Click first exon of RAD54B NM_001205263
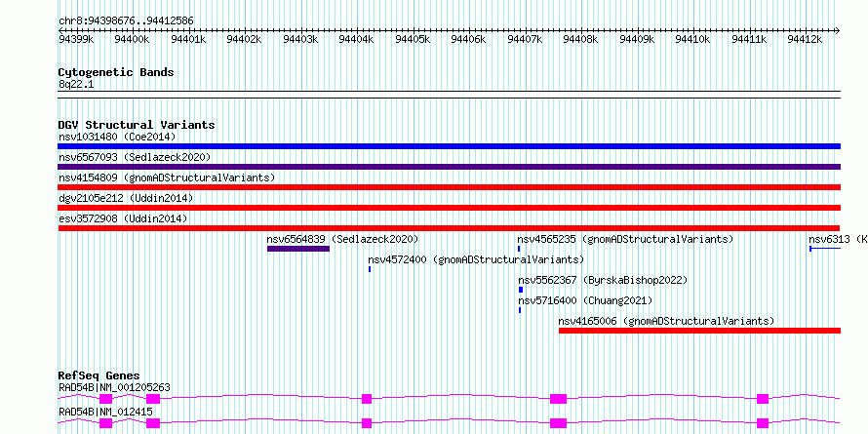This screenshot has height=434, width=868. click(105, 399)
